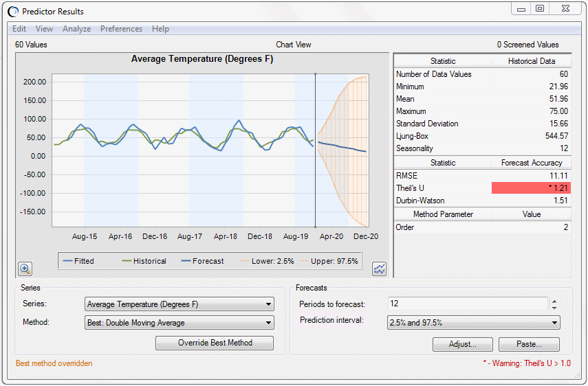Click the Forecast legend entry
This screenshot has width=588, height=386.
coord(202,261)
